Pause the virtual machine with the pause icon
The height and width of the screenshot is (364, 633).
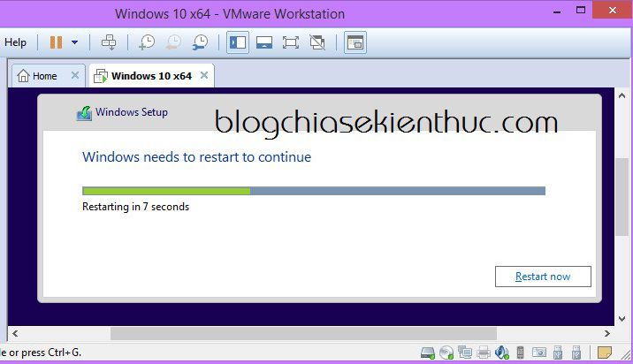(x=56, y=42)
